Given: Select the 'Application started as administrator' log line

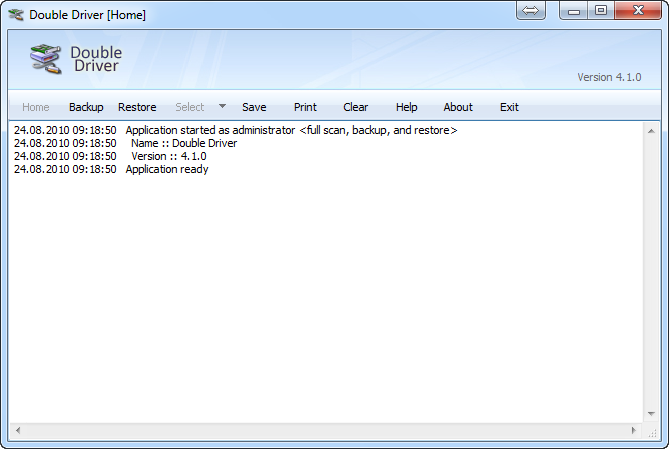Looking at the screenshot, I should [x=236, y=130].
